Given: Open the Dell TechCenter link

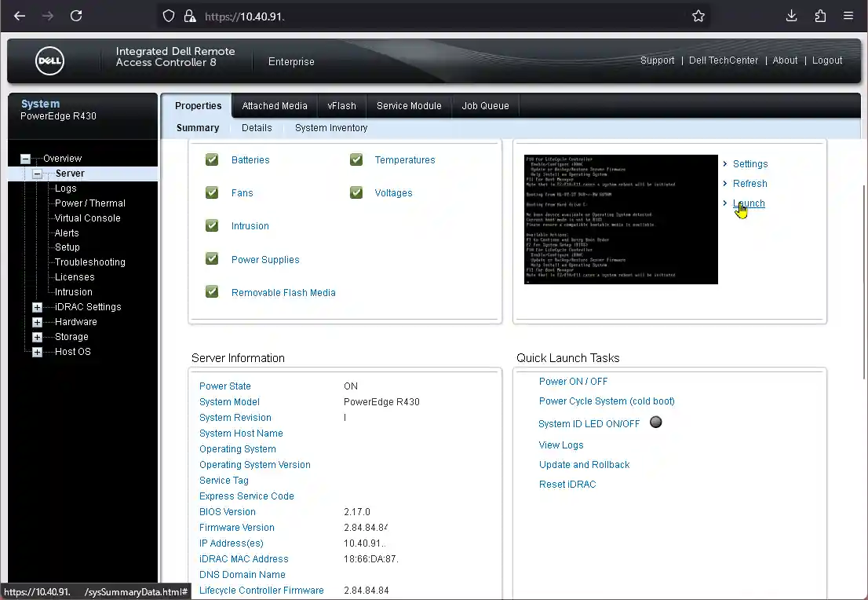Looking at the screenshot, I should [x=724, y=60].
